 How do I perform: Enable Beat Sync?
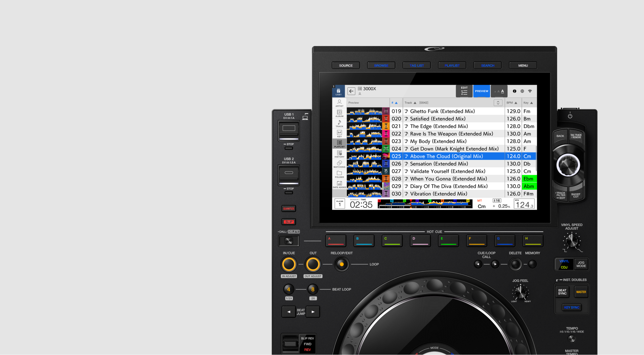click(x=562, y=292)
